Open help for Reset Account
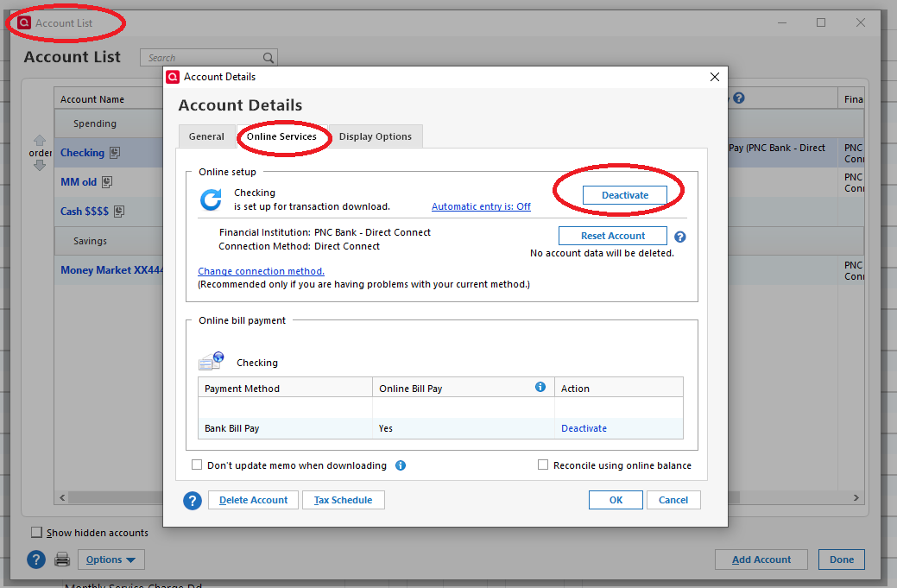The width and height of the screenshot is (897, 588). [x=679, y=237]
